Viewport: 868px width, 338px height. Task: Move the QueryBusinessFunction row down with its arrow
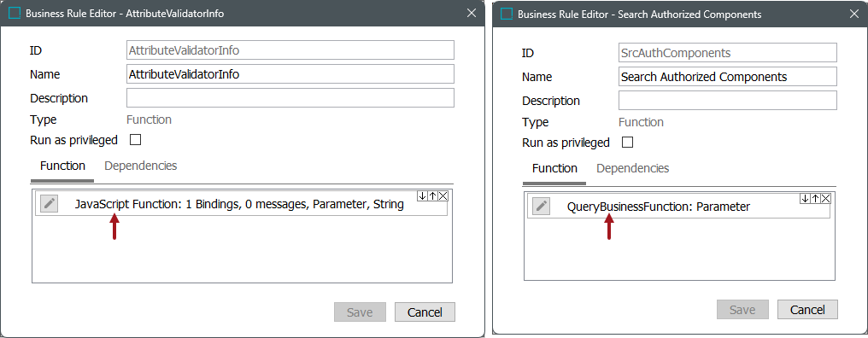pos(805,199)
